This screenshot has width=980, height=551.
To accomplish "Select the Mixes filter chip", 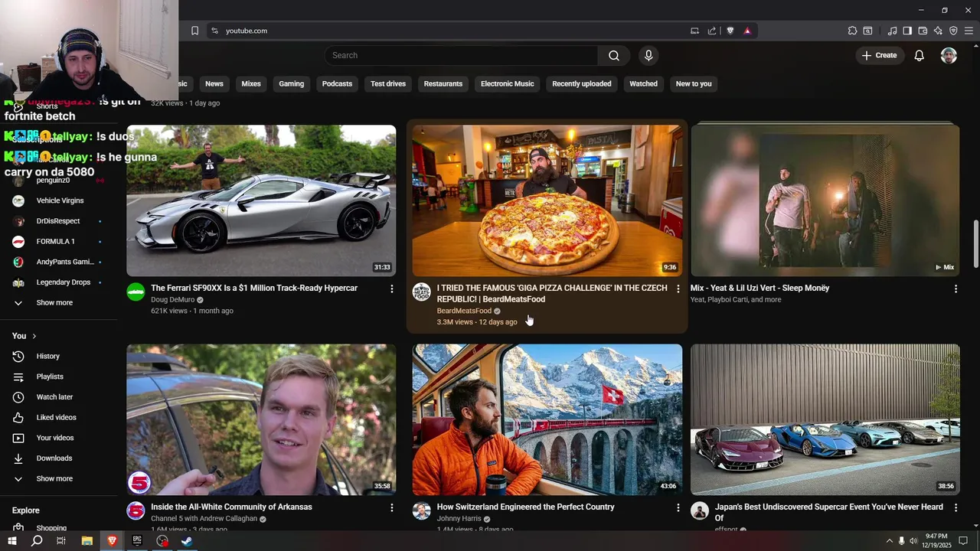I will (x=251, y=83).
